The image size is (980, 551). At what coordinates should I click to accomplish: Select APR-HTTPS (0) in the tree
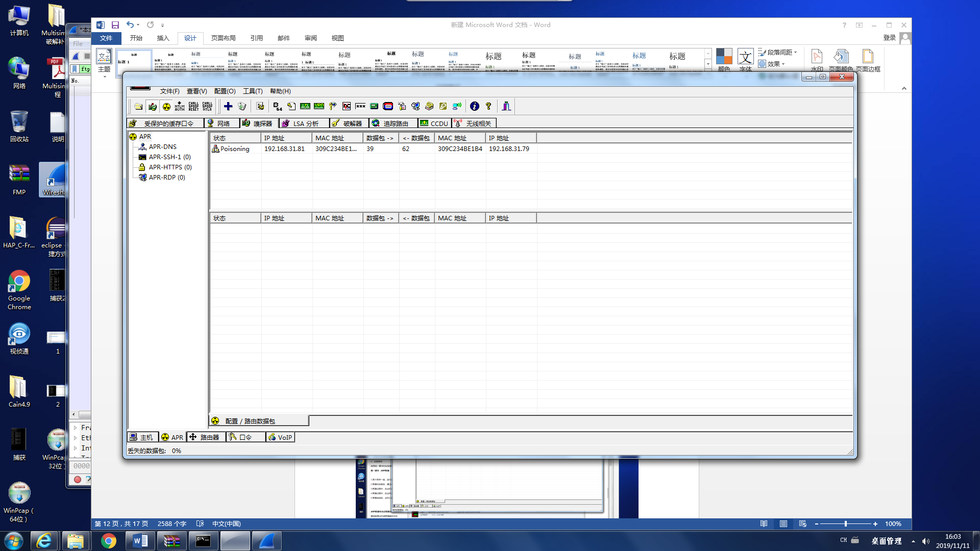(170, 167)
